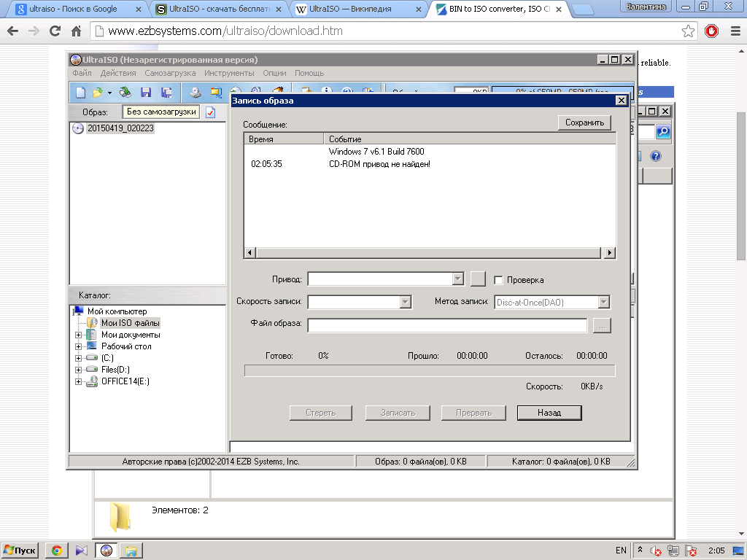This screenshot has width=747, height=560.
Task: Click the Сохранить button
Action: [584, 122]
